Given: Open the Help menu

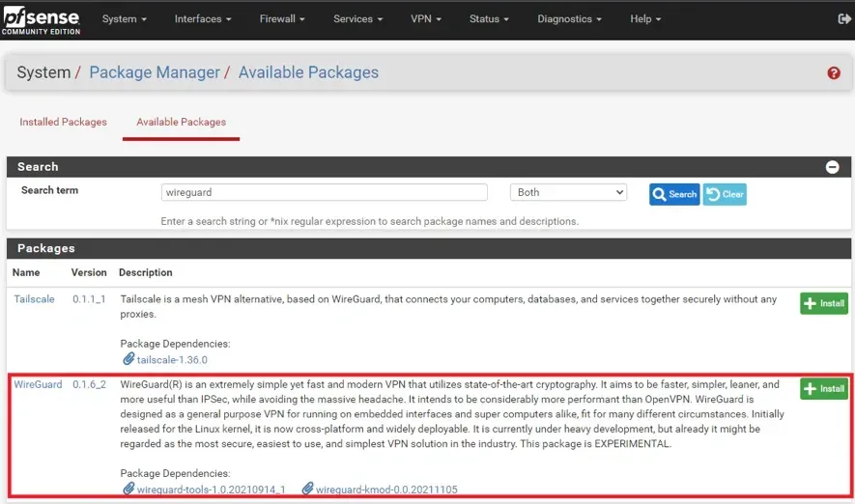Looking at the screenshot, I should pos(645,19).
